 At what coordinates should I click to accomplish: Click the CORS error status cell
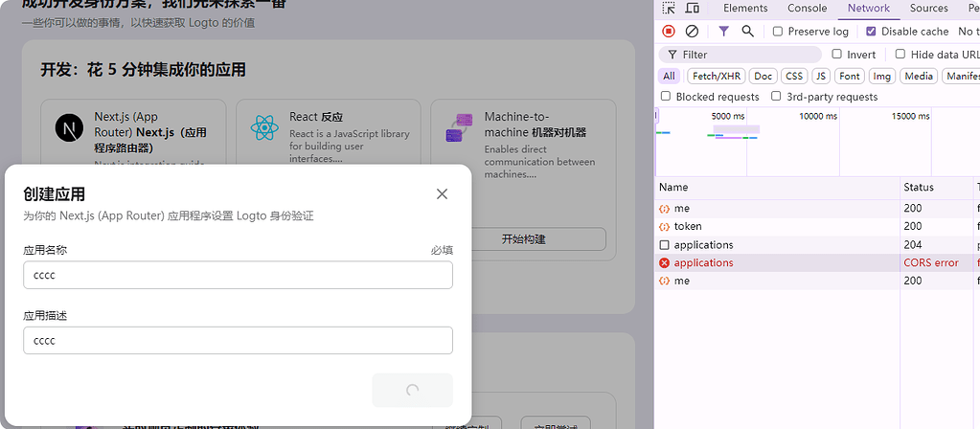click(x=936, y=263)
